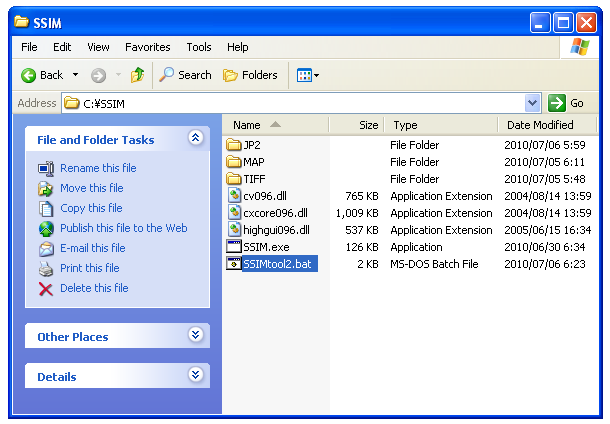The height and width of the screenshot is (424, 610).
Task: Open Back history dropdown arrow
Action: [x=75, y=75]
